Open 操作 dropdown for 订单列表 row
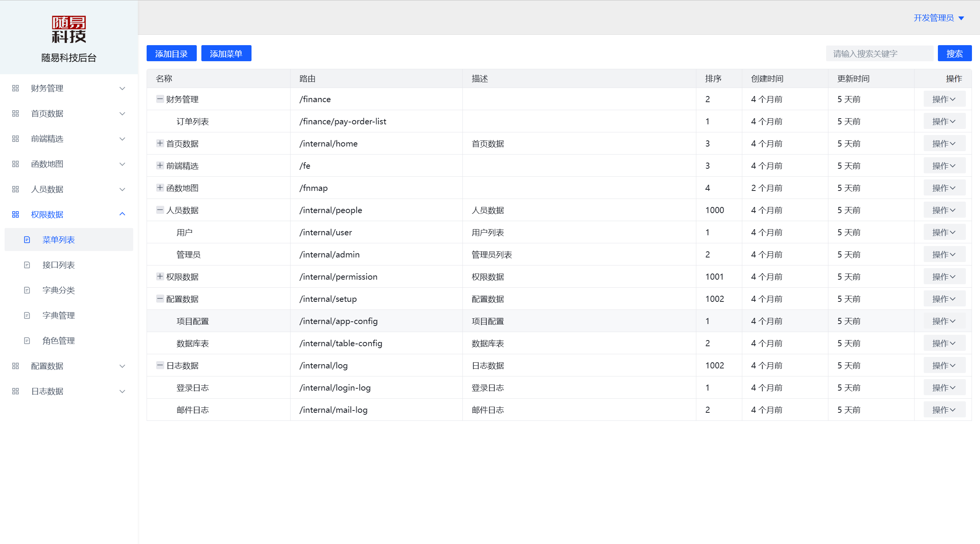Screen dimensions: 980x544 point(944,121)
